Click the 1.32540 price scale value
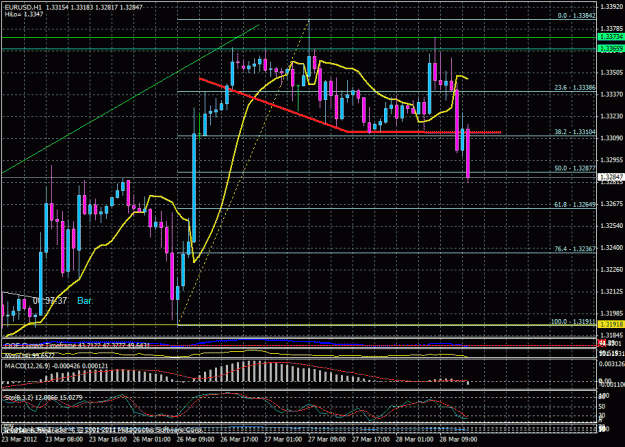 click(x=612, y=226)
